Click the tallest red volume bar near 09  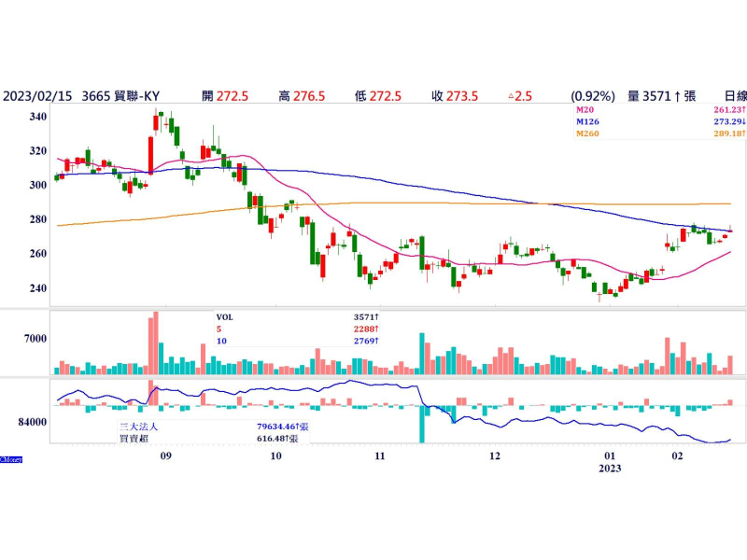(x=156, y=343)
